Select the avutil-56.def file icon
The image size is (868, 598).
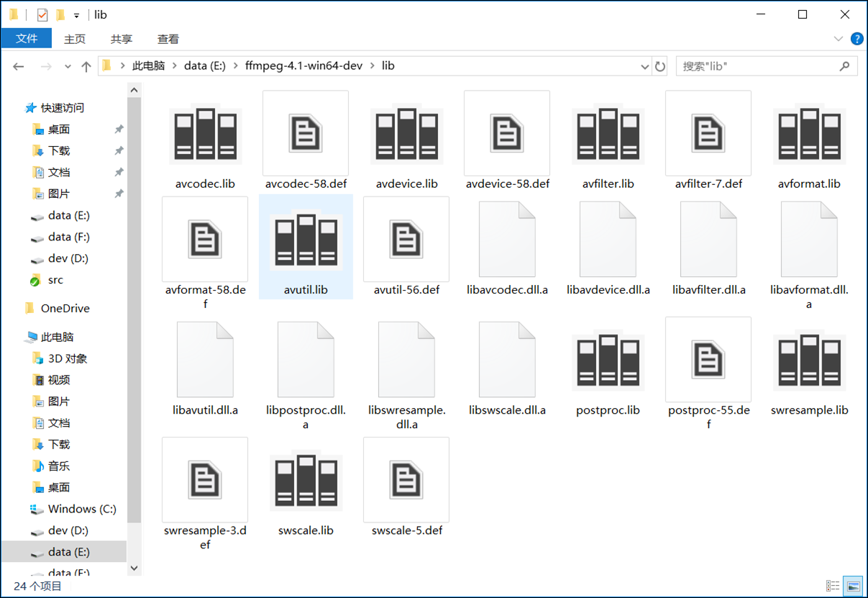pos(406,239)
